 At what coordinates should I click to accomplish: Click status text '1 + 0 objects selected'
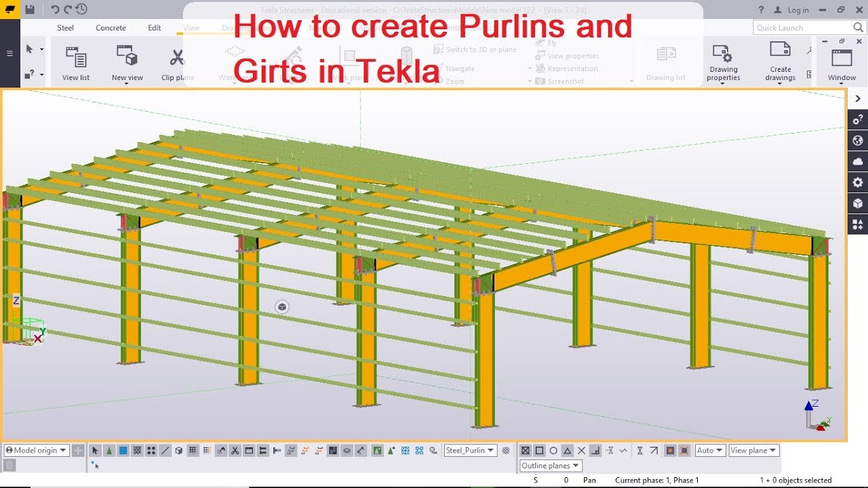795,481
